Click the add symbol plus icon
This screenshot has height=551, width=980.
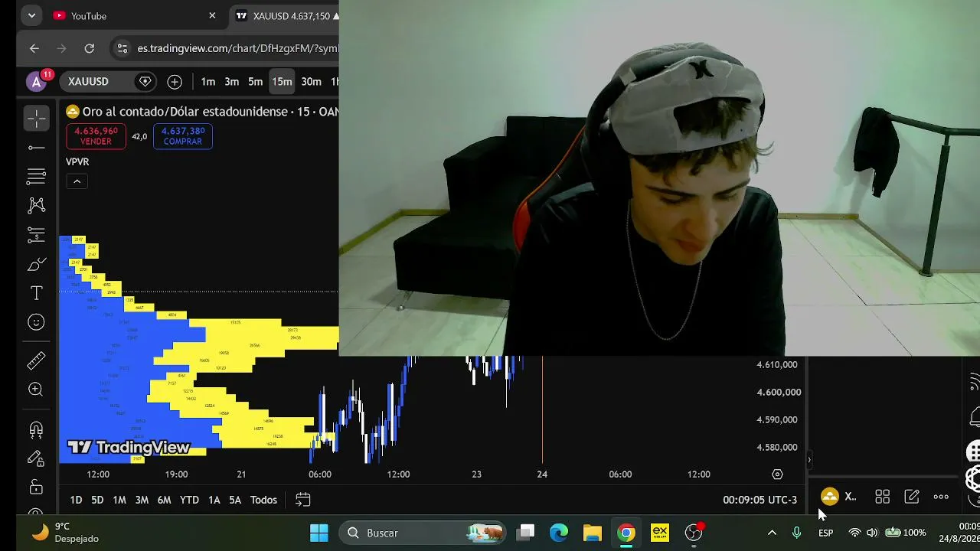pyautogui.click(x=175, y=82)
